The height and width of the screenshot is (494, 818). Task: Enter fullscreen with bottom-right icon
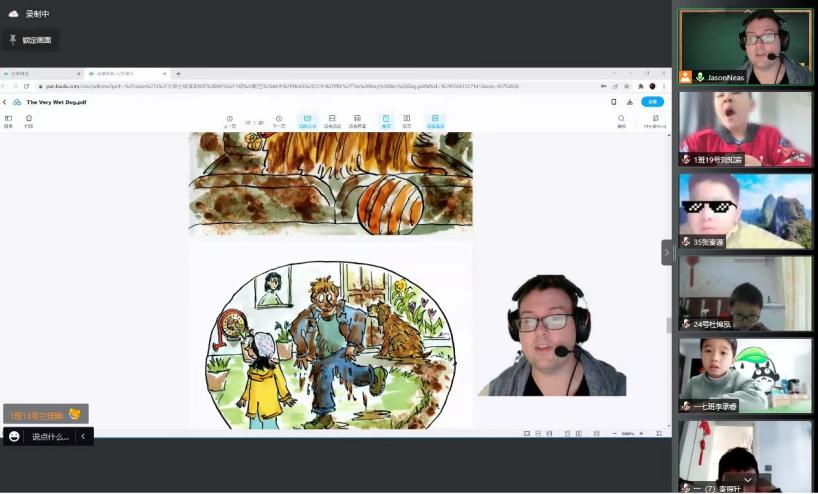659,433
